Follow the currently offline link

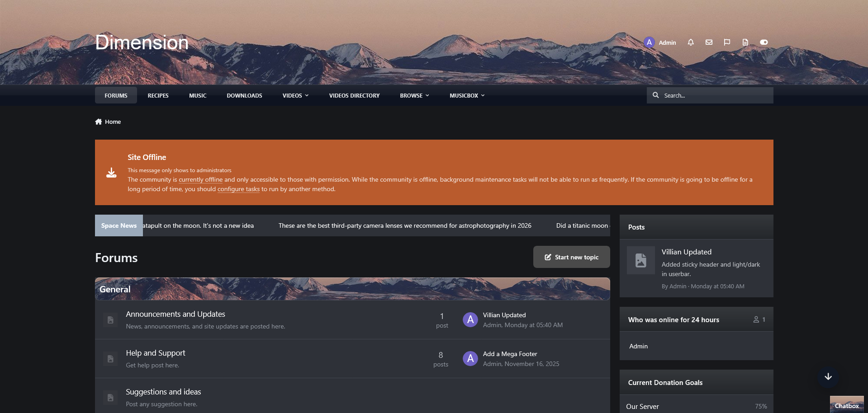[x=201, y=180]
